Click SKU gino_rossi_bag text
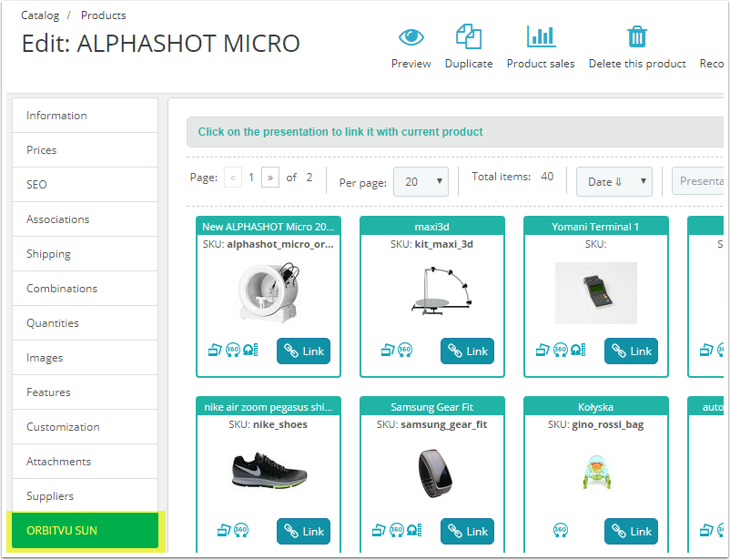Image resolution: width=730 pixels, height=560 pixels. [x=596, y=424]
